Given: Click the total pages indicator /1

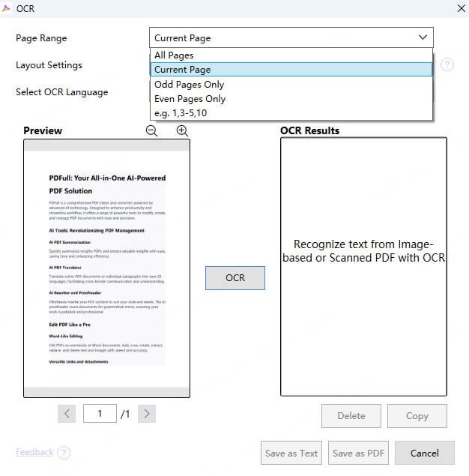Looking at the screenshot, I should (x=125, y=414).
